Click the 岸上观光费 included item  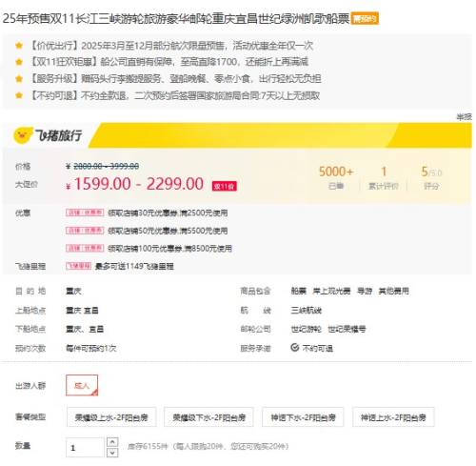(331, 291)
